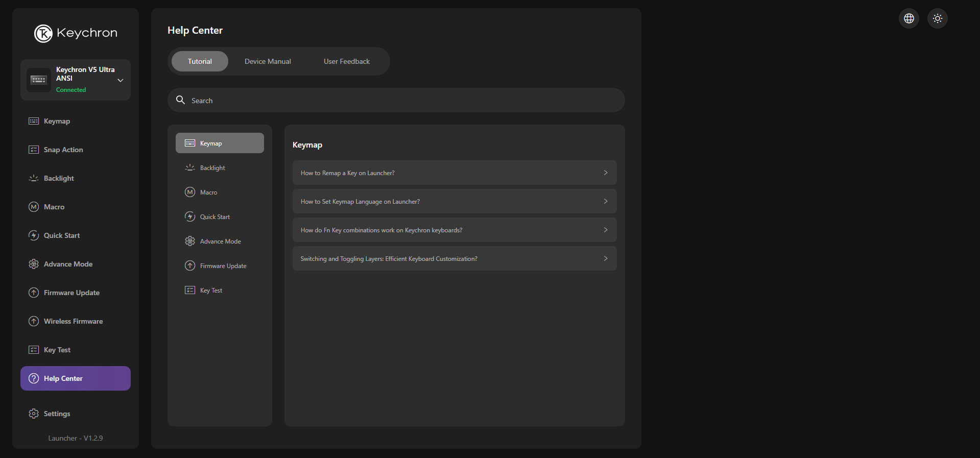This screenshot has height=458, width=980.
Task: Expand the Keychron V5 Ultra device dropdown
Action: pyautogui.click(x=121, y=80)
